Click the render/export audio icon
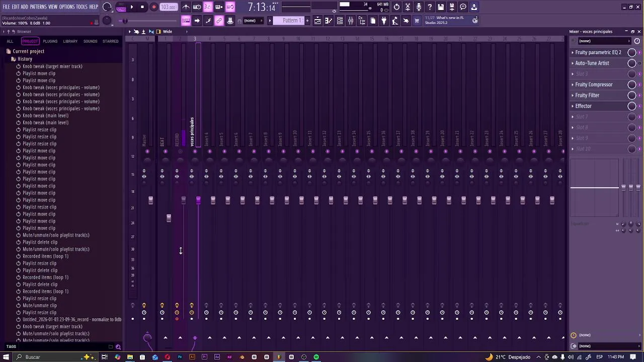This screenshot has width=644, height=362. (452, 7)
